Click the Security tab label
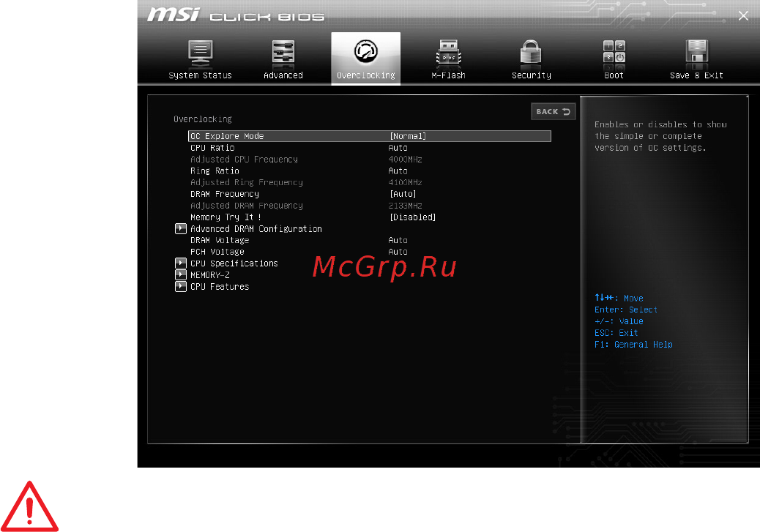The image size is (760, 532). [532, 75]
